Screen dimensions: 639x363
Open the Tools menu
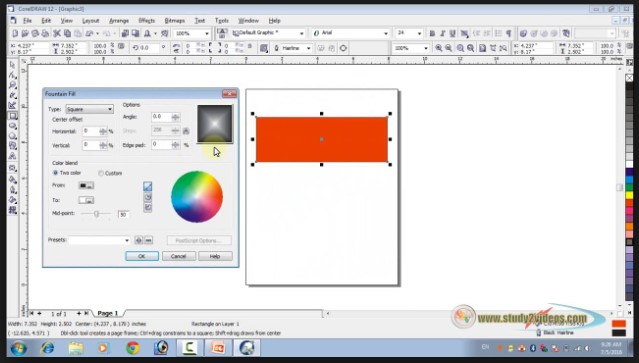point(222,20)
